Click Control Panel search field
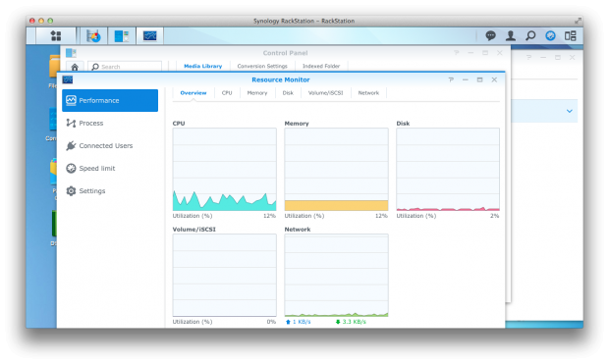The image size is (609, 364). pos(125,67)
